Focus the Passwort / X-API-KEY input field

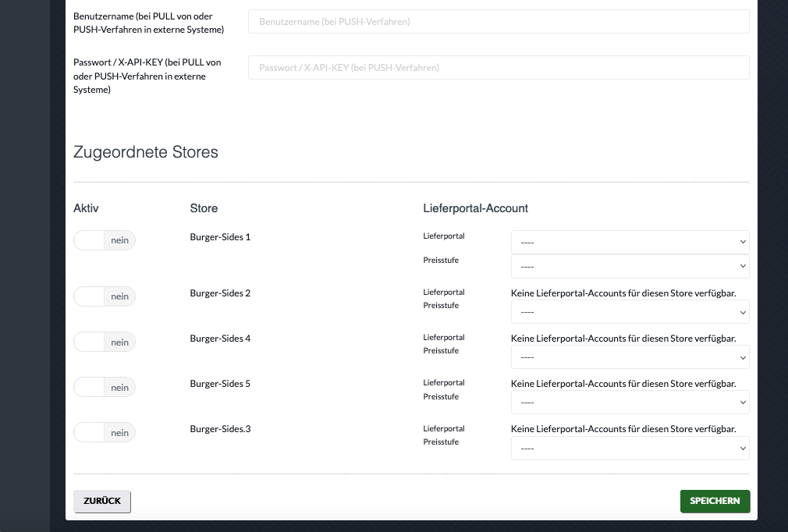click(499, 67)
